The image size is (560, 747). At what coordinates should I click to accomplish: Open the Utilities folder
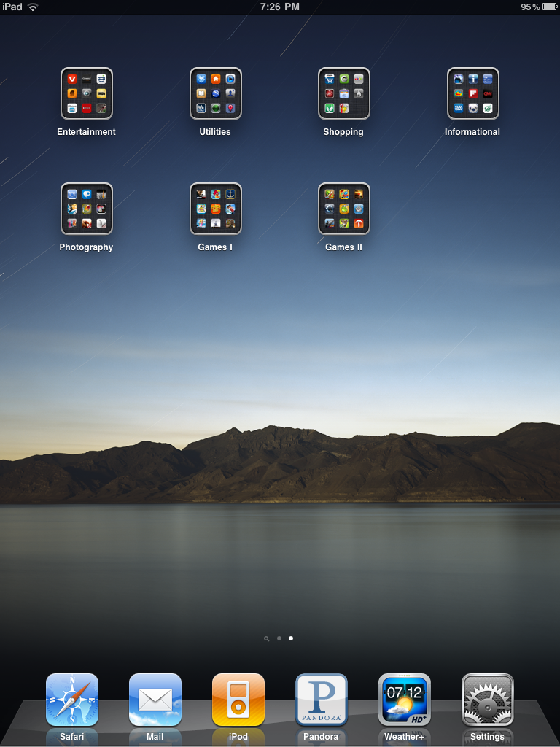point(216,93)
